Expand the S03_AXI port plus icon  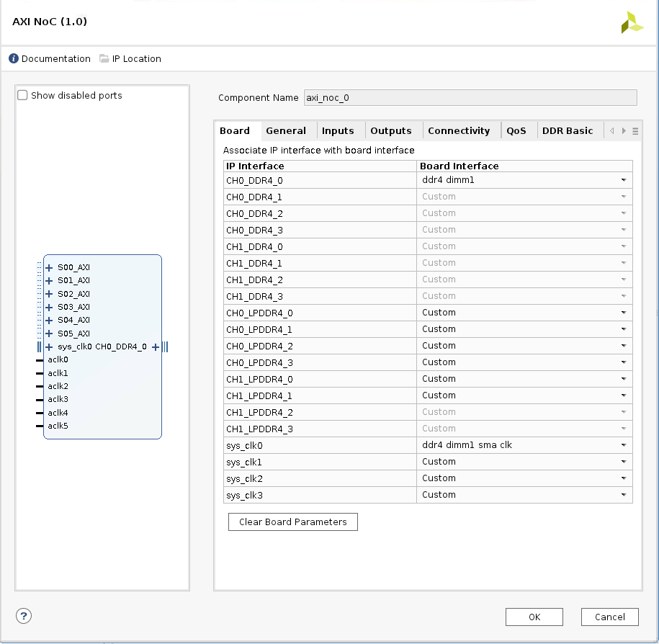pos(49,308)
